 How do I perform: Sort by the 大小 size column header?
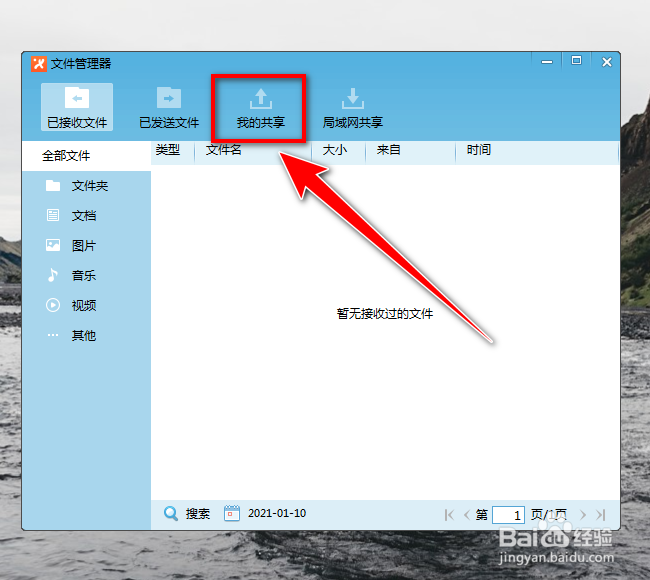(x=334, y=150)
